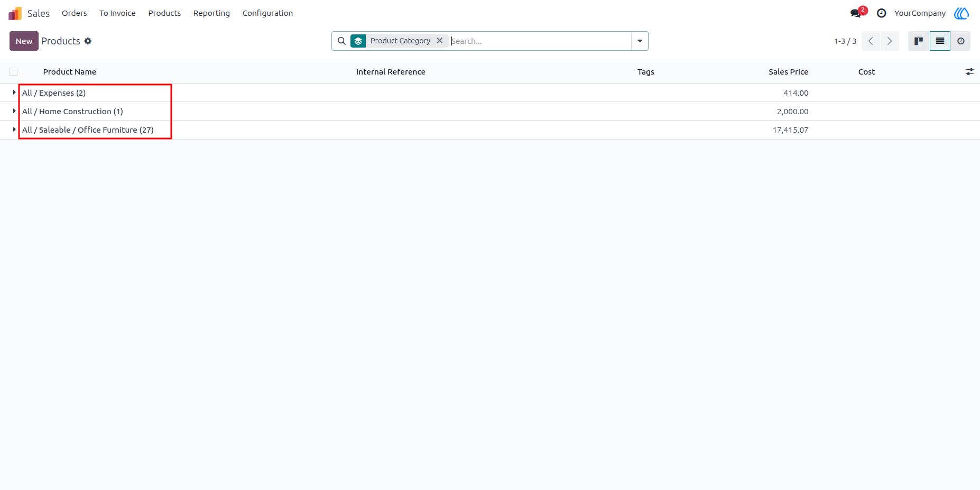
Task: Open optional columns adjust icon
Action: click(x=969, y=71)
